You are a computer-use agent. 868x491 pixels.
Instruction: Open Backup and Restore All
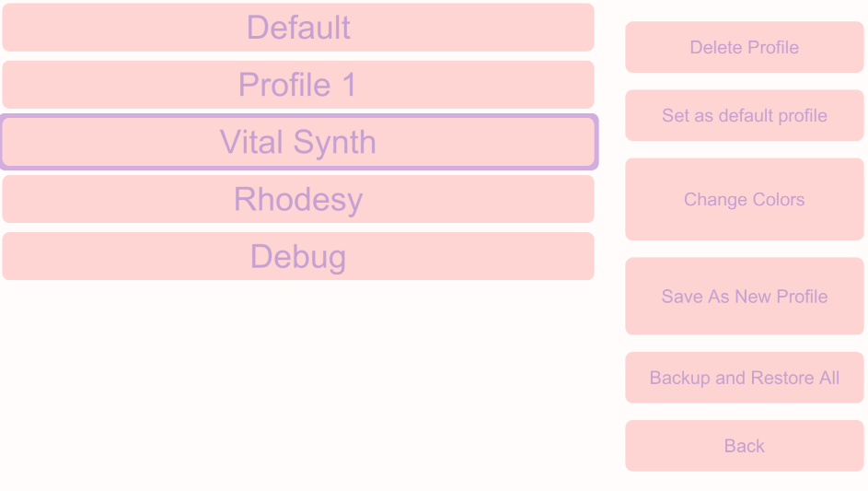pos(744,378)
